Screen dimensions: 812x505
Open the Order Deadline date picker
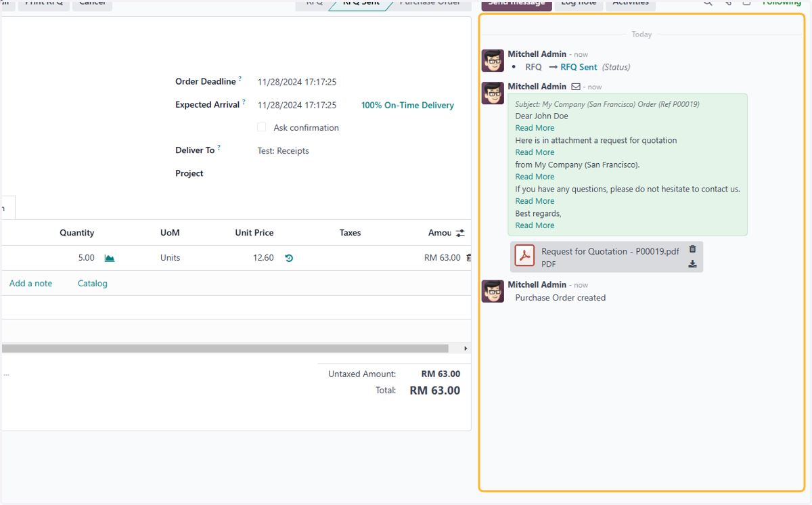pos(297,82)
